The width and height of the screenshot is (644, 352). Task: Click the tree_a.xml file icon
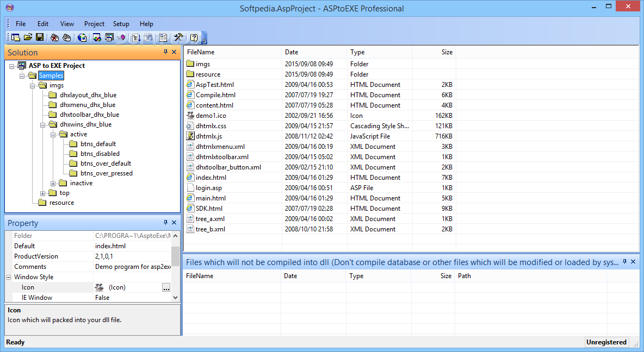point(190,219)
